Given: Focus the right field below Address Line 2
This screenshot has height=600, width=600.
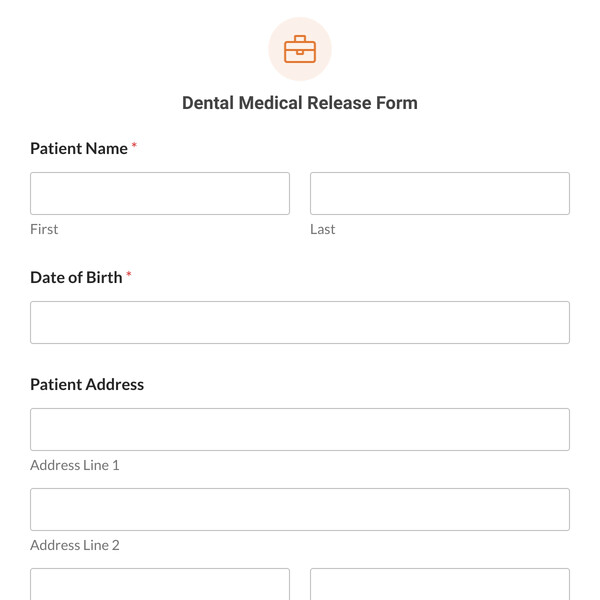Looking at the screenshot, I should pos(440,585).
